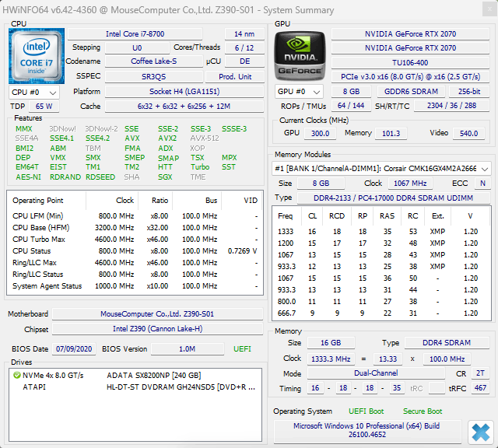Click the AVX2 feature label
This screenshot has height=448, width=498.
coord(167,138)
